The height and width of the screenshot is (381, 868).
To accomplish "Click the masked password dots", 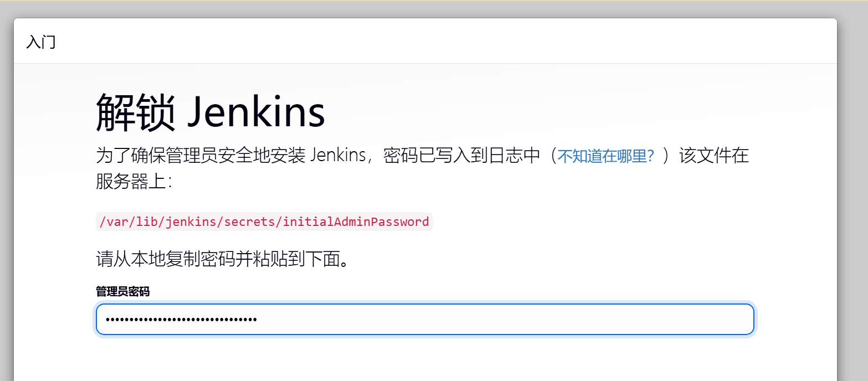I will click(181, 320).
